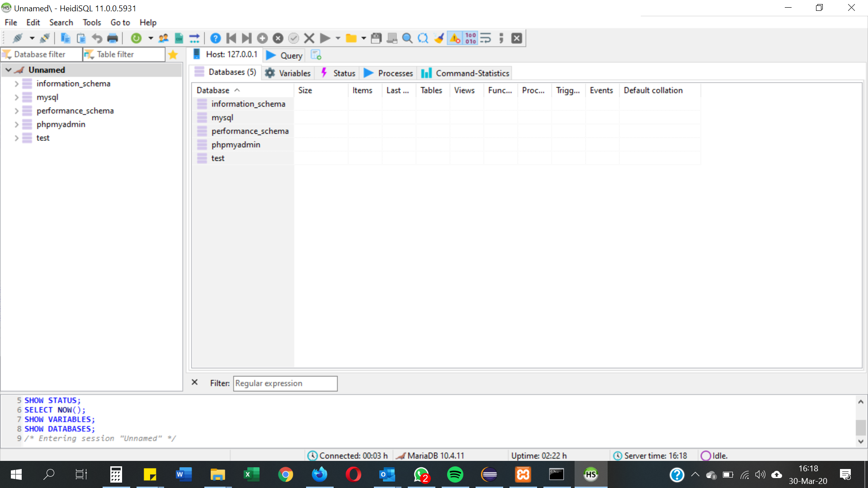The height and width of the screenshot is (488, 868).
Task: Click the post changes checkmark icon
Action: (x=293, y=38)
